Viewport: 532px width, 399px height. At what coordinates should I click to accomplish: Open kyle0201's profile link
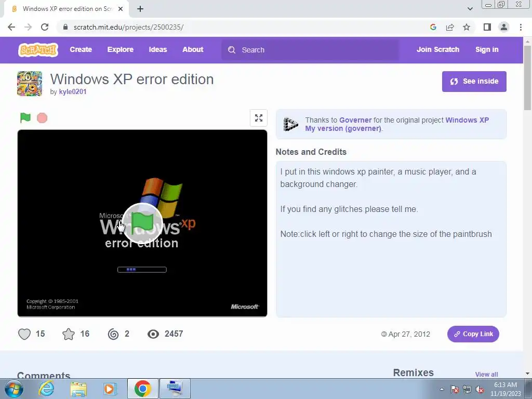[73, 91]
